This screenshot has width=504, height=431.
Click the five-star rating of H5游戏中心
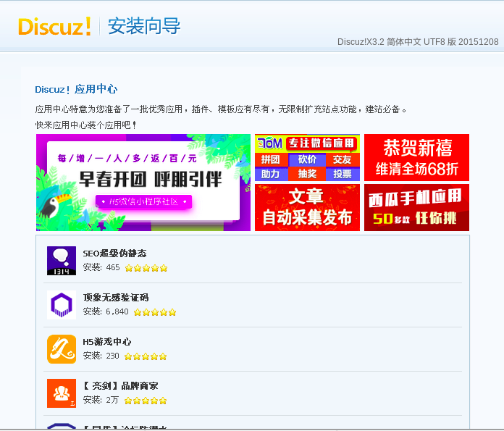146,356
